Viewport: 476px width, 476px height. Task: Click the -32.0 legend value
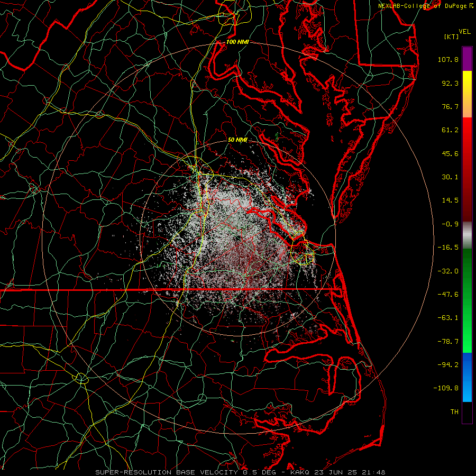click(x=448, y=271)
